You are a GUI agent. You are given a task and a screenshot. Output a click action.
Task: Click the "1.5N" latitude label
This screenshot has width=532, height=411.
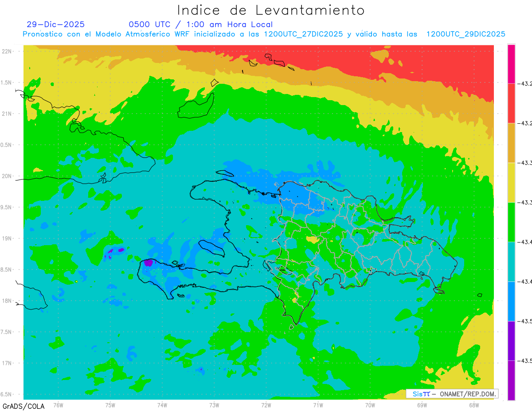pos(7,82)
